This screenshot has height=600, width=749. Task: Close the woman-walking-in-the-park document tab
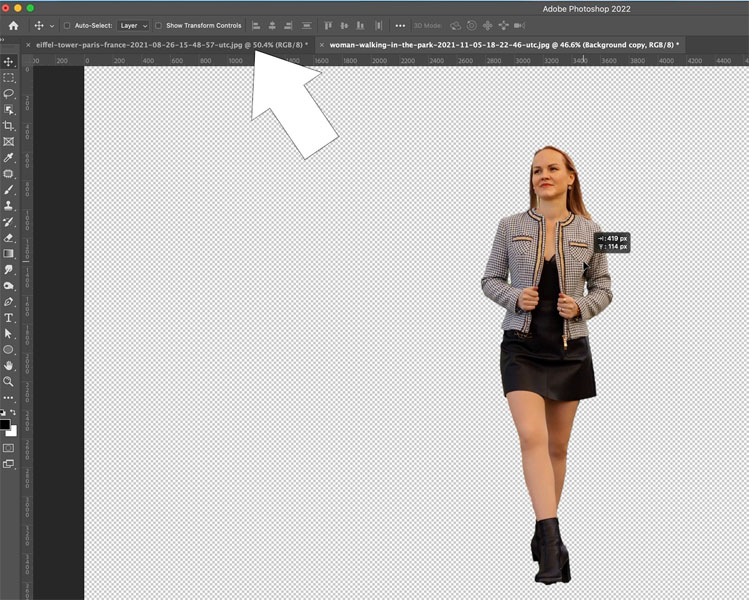[x=321, y=45]
